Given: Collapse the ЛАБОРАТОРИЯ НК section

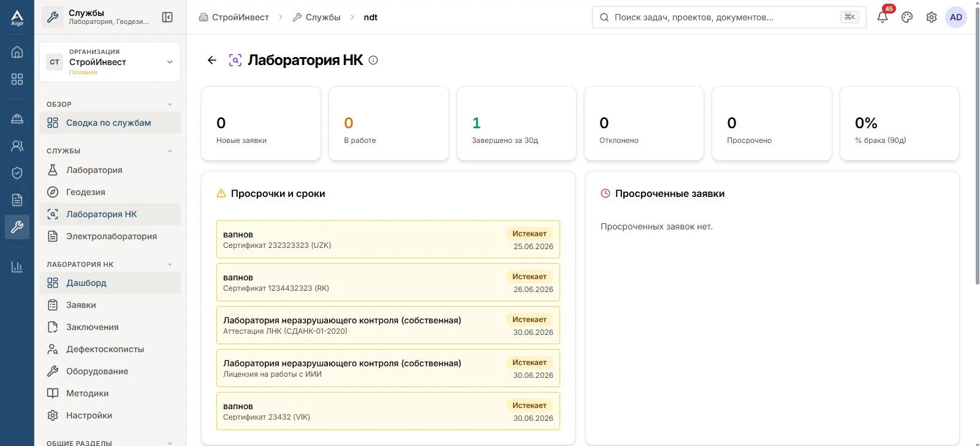Looking at the screenshot, I should tap(110, 264).
